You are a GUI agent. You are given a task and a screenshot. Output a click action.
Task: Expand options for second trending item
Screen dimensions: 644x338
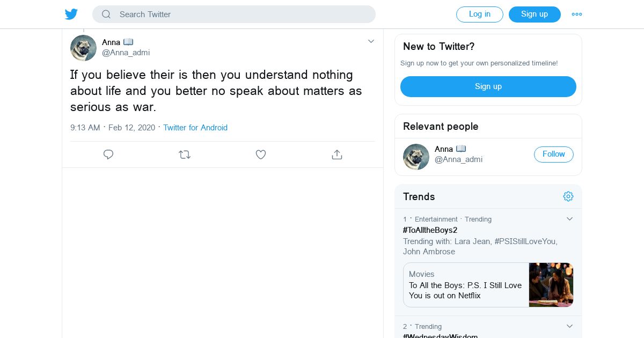570,326
